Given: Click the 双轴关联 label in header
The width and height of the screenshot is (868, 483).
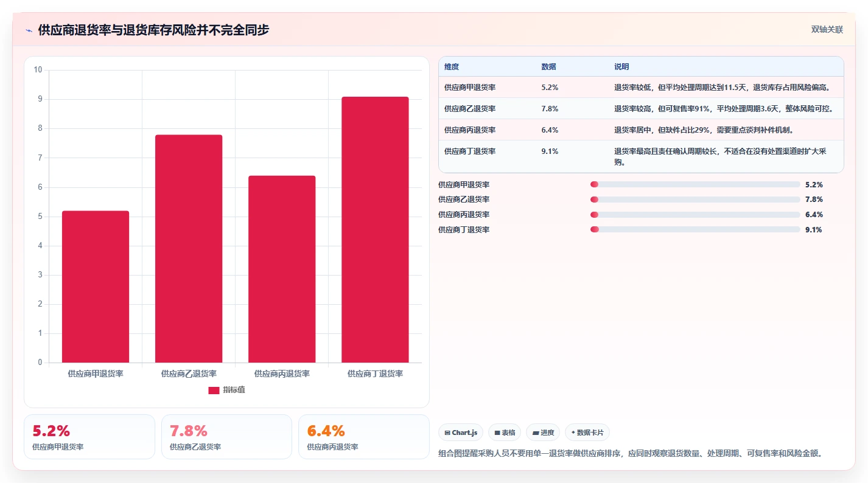Looking at the screenshot, I should click(x=827, y=30).
